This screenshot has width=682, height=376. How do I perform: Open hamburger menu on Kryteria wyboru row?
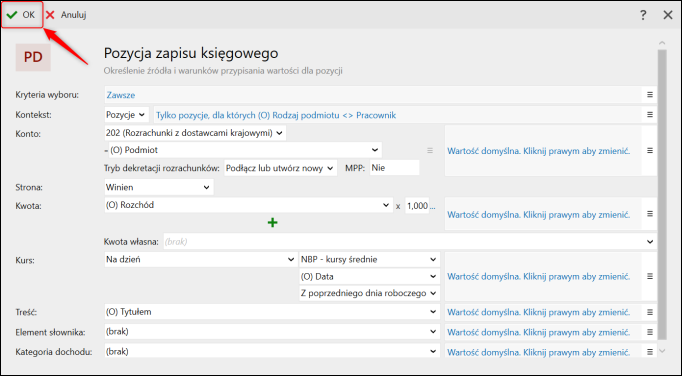point(649,94)
